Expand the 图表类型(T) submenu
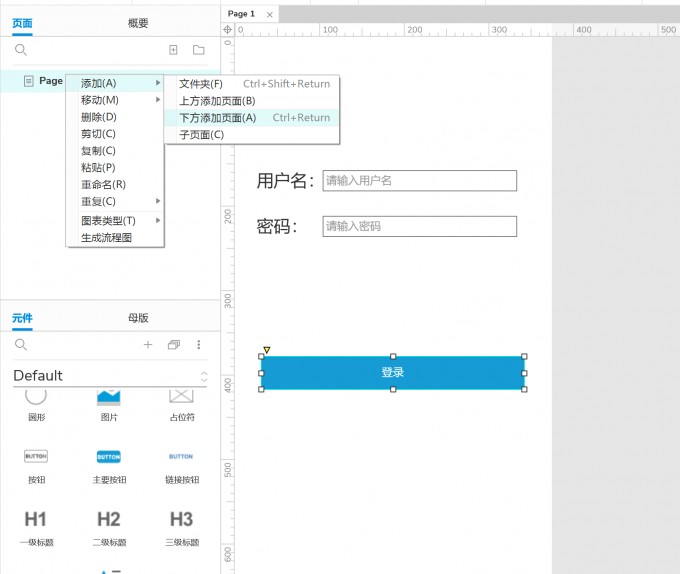 (x=115, y=221)
